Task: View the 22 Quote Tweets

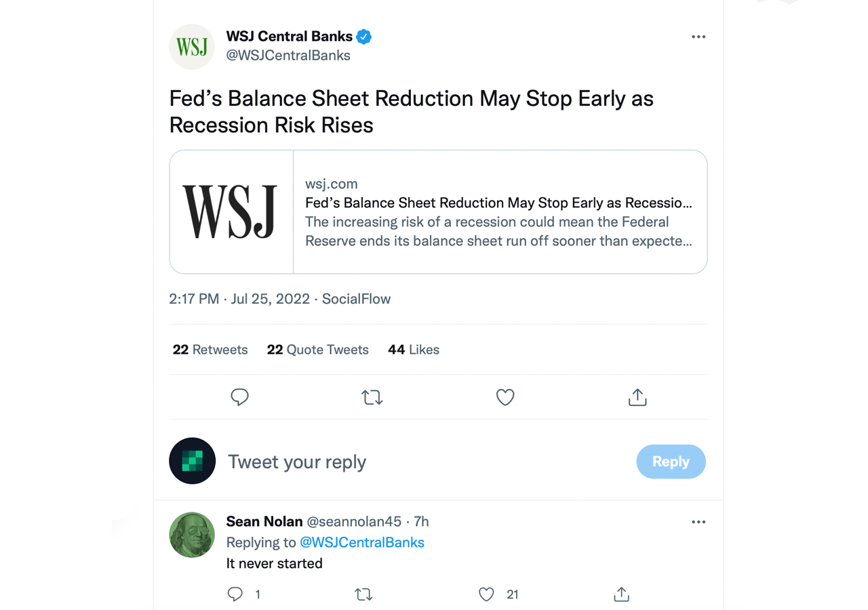Action: point(317,349)
